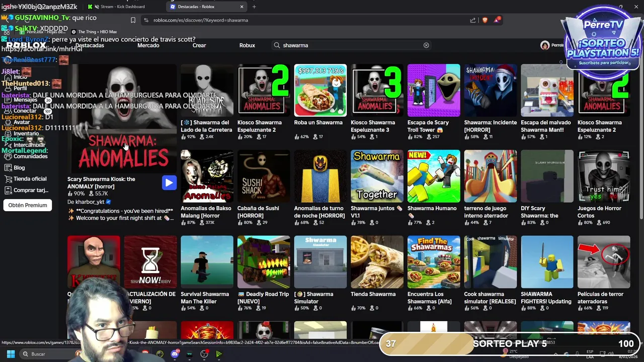Image resolution: width=644 pixels, height=362 pixels.
Task: Click the blue play button on Scary Shawarma Kiosk
Action: (169, 183)
